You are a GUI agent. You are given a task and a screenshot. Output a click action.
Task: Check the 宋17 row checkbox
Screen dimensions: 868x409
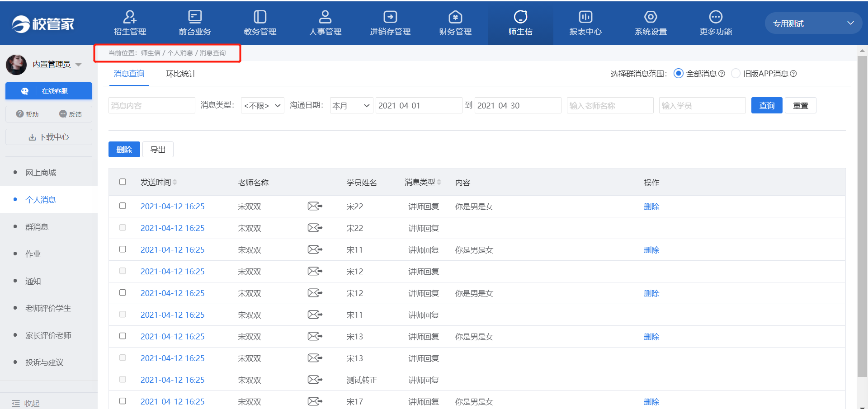pos(123,401)
